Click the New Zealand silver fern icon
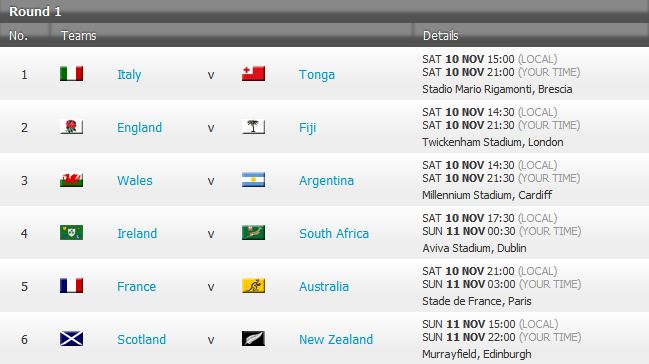 click(x=253, y=339)
